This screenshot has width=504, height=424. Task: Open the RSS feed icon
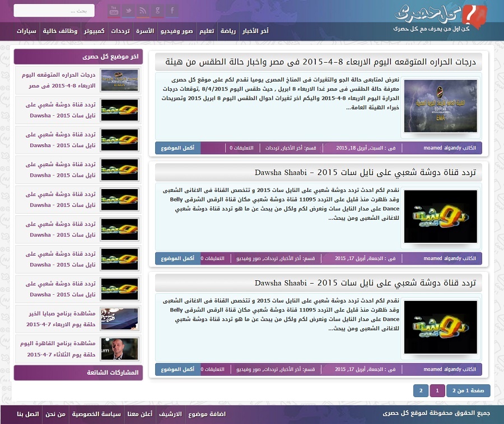[x=143, y=11]
